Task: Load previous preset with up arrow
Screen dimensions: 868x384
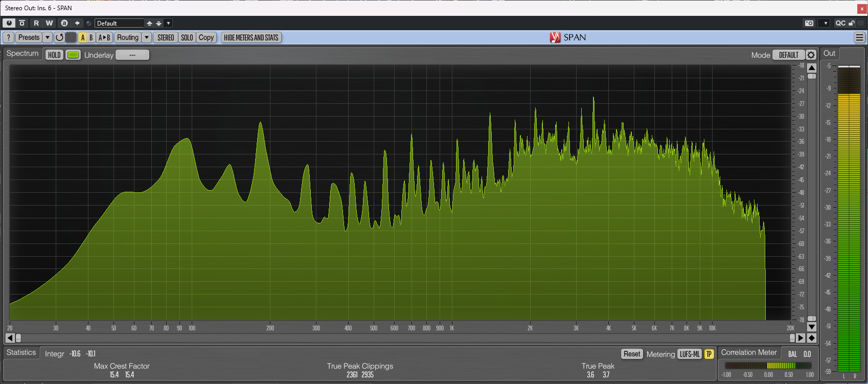Action: tap(149, 23)
